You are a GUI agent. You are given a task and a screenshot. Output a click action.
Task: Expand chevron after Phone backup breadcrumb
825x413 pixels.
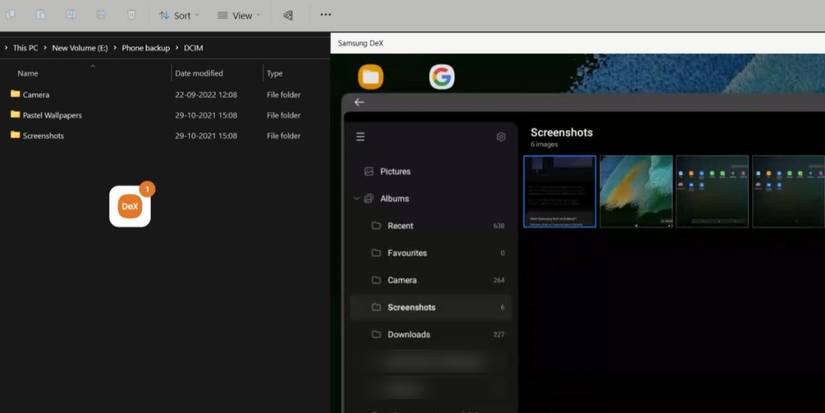pos(177,48)
